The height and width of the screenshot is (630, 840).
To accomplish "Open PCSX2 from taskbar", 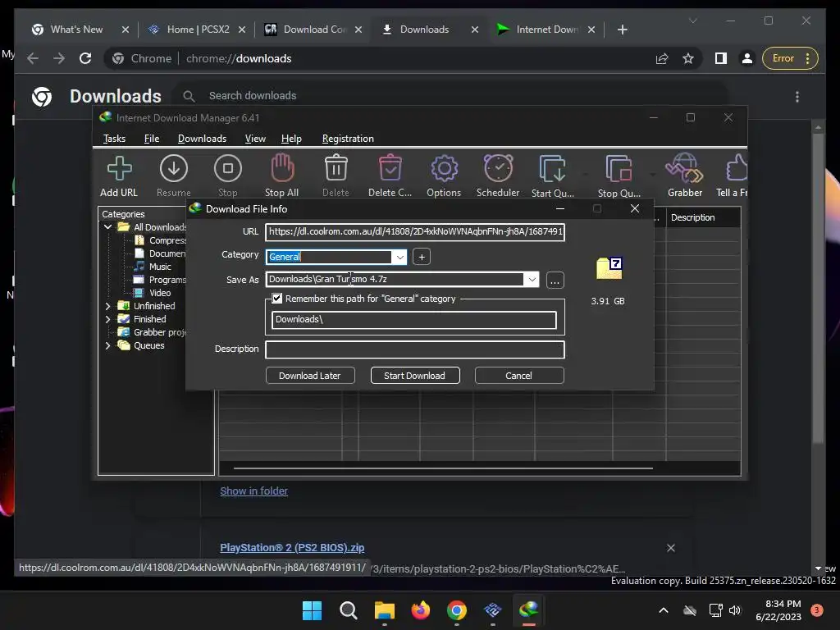I will [x=492, y=610].
